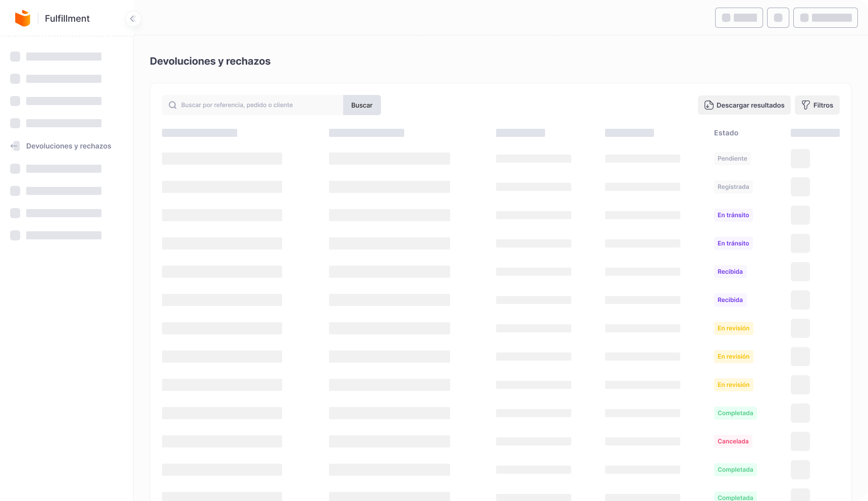Sort by the Estado column header

click(x=726, y=133)
